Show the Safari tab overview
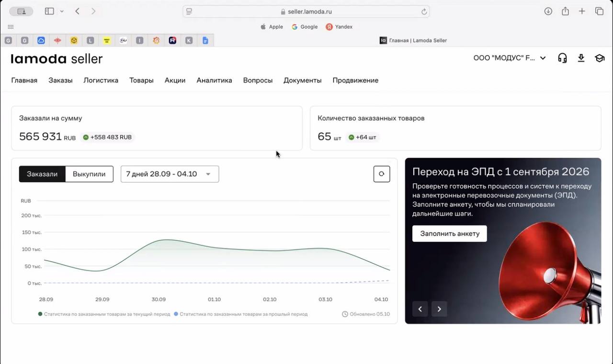 click(599, 11)
